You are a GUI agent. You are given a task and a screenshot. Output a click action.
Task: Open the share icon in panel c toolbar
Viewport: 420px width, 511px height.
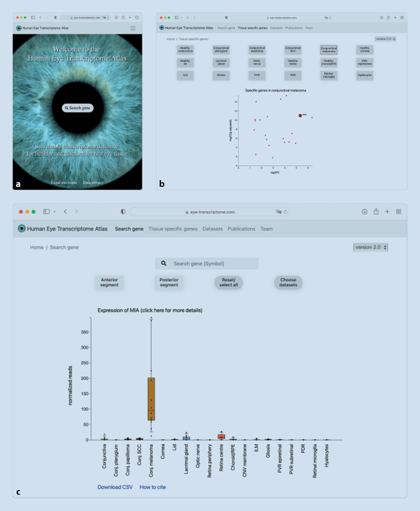click(376, 211)
